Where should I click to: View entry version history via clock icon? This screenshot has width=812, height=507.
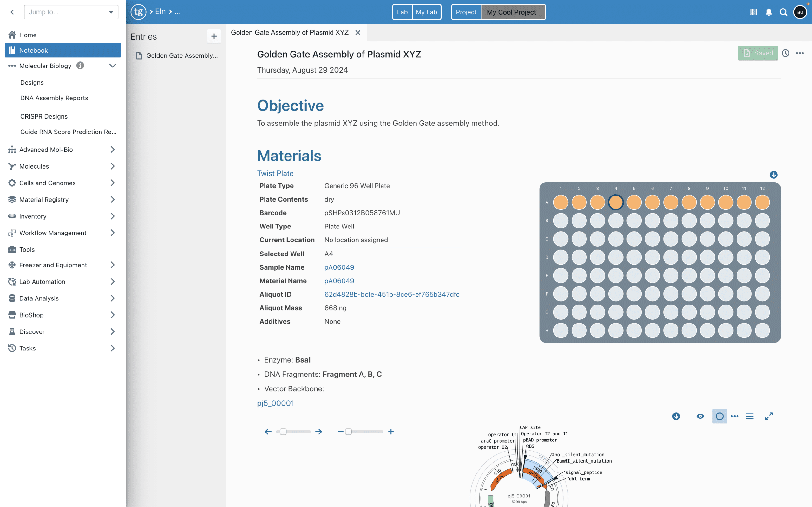point(785,53)
